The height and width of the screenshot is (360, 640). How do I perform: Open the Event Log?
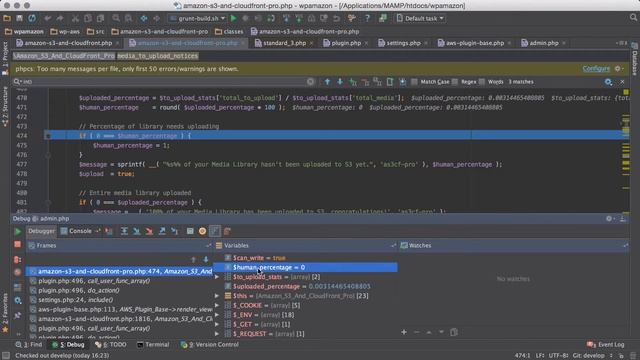coord(606,345)
